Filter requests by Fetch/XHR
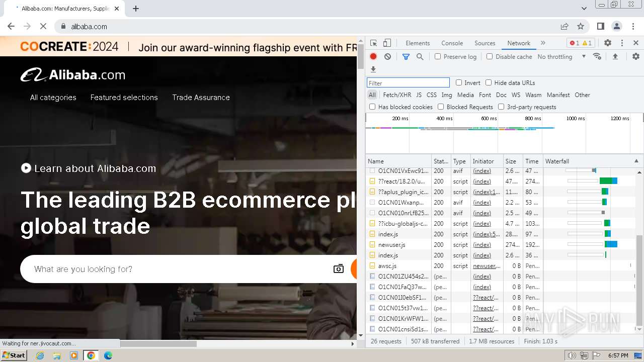 pos(397,95)
